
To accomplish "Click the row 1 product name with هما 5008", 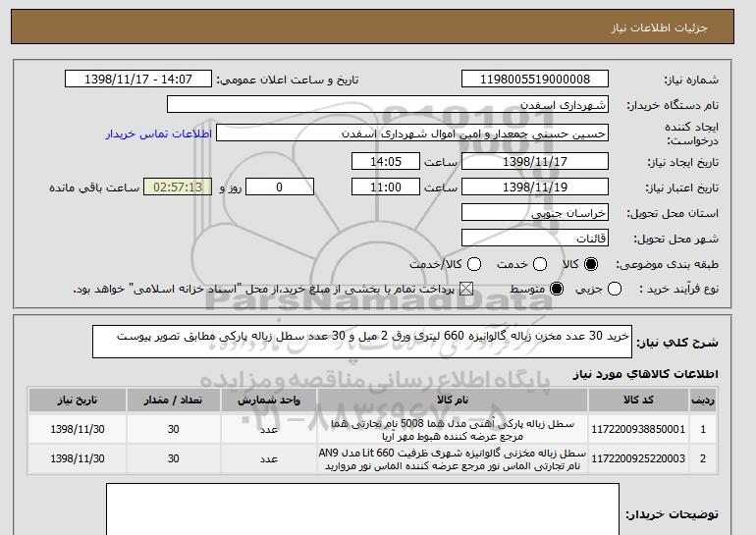I will [453, 430].
